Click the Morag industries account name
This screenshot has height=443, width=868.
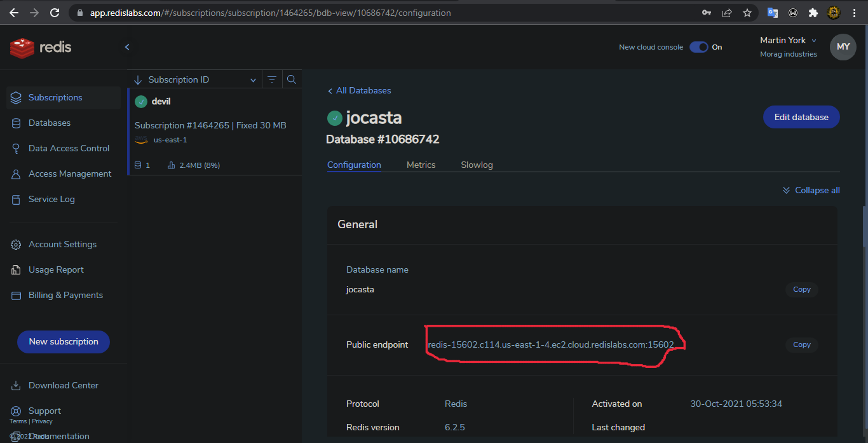click(789, 54)
